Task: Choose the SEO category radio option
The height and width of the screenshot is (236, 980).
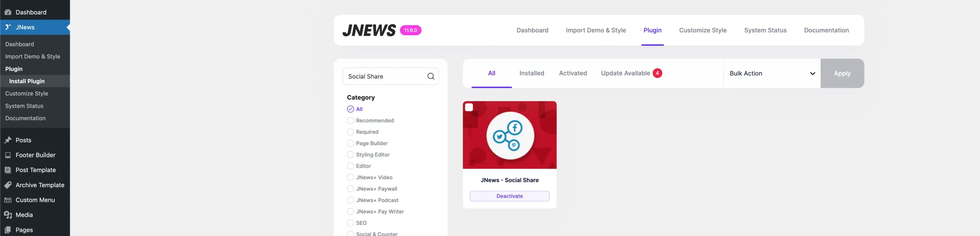Action: [x=350, y=223]
